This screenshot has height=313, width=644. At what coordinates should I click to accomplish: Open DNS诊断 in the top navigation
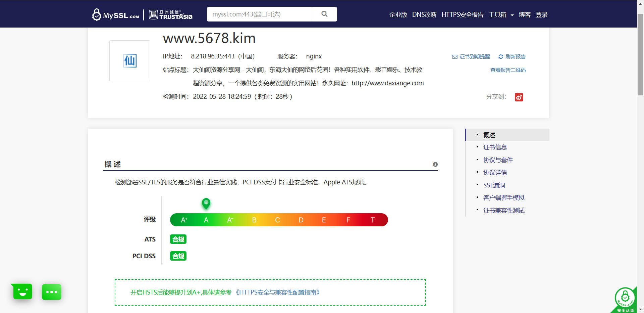pos(424,15)
